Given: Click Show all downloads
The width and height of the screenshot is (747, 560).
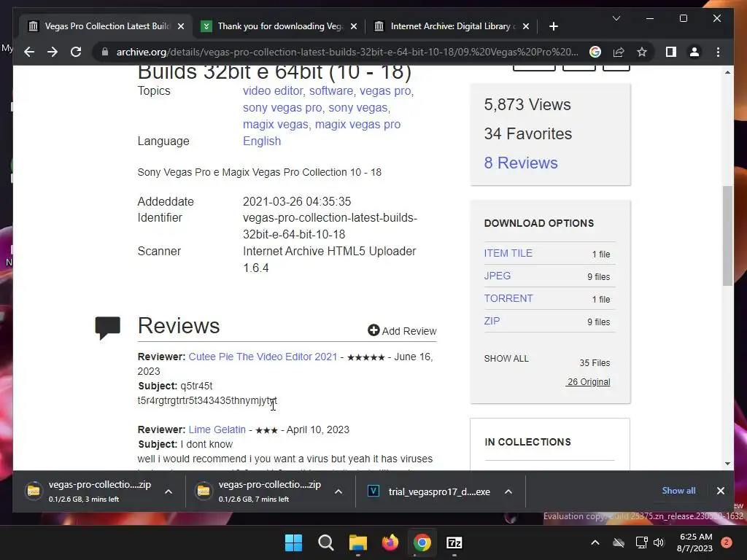Looking at the screenshot, I should click(678, 491).
